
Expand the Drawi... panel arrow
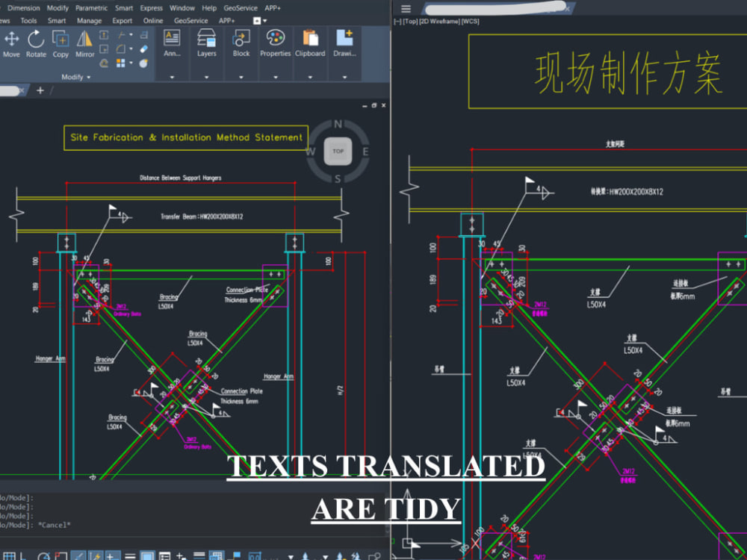344,77
